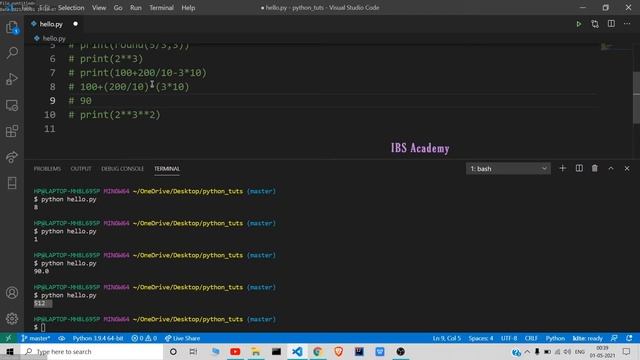This screenshot has height=360, width=640.
Task: Open the Cortana circle icon in taskbar
Action: click(x=173, y=351)
